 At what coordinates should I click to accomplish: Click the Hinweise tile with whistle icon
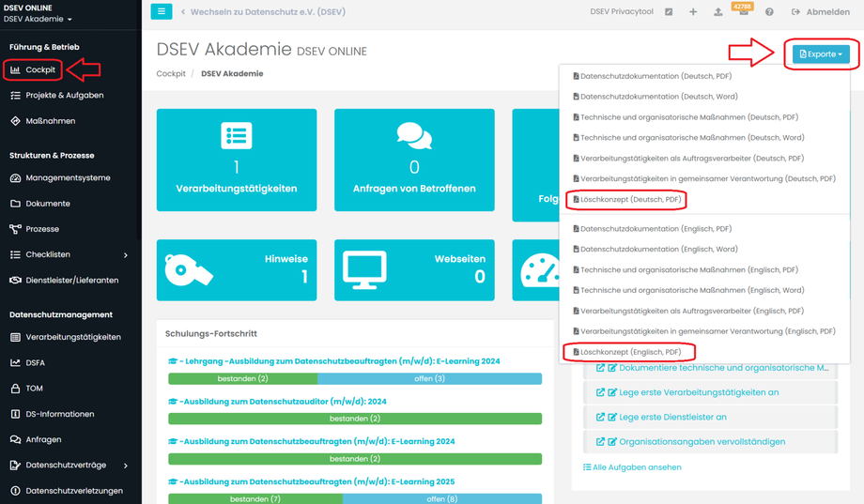[237, 270]
